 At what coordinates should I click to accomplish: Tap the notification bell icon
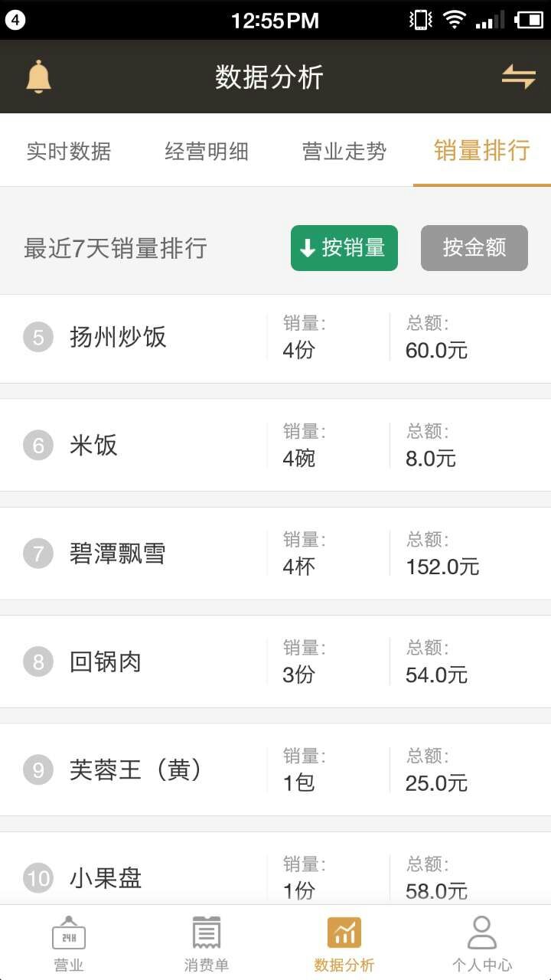[38, 77]
